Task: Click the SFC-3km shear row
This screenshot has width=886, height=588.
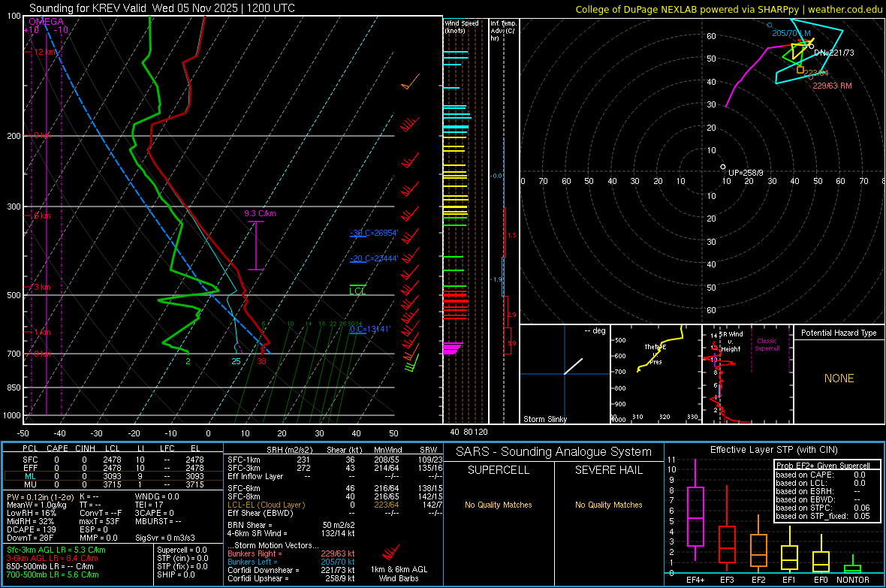Action: [335, 468]
